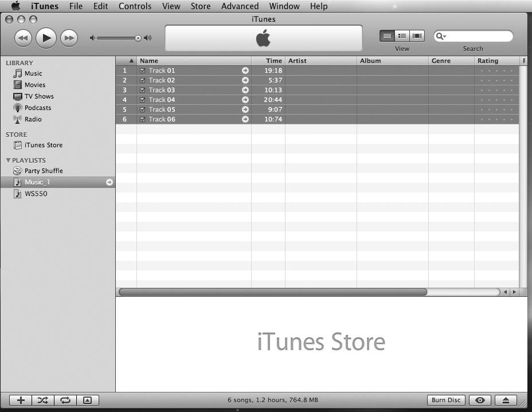Image resolution: width=532 pixels, height=412 pixels.
Task: Click the Play button
Action: coord(46,38)
